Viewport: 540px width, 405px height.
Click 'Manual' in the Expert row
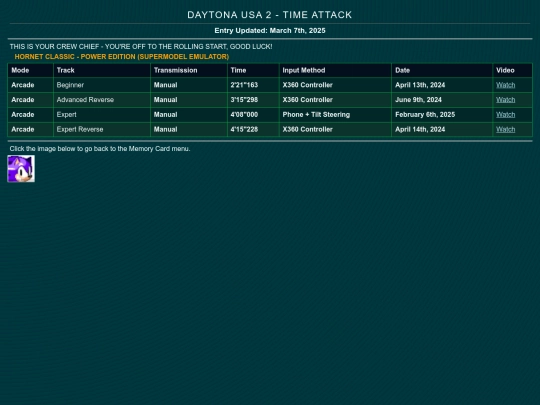(165, 115)
